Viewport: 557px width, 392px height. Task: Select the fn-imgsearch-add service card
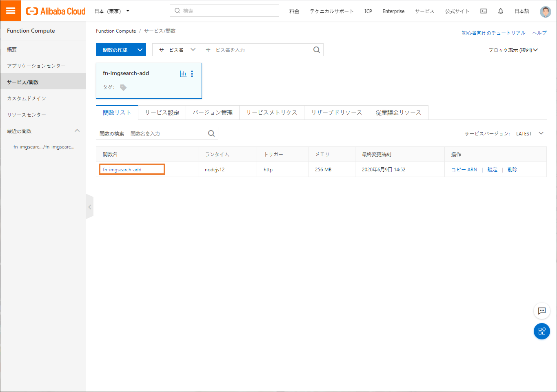149,81
